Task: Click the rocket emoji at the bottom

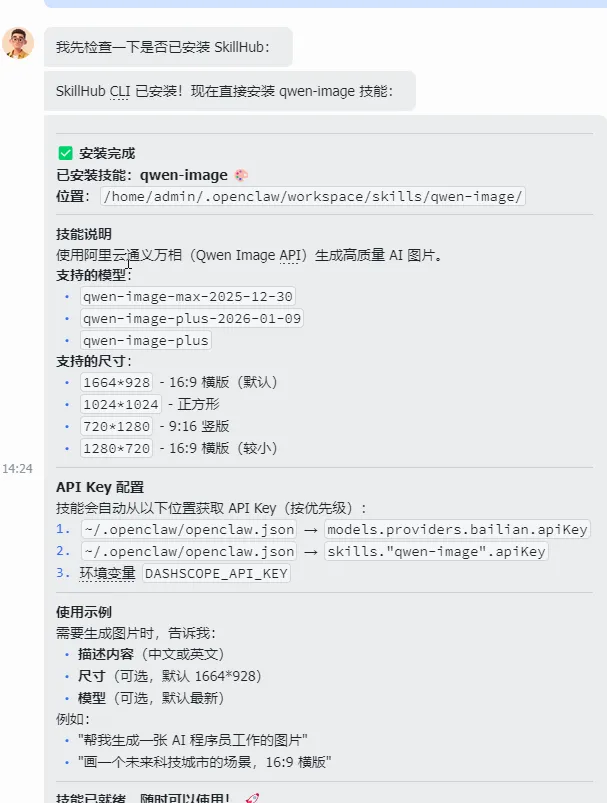Action: 252,798
